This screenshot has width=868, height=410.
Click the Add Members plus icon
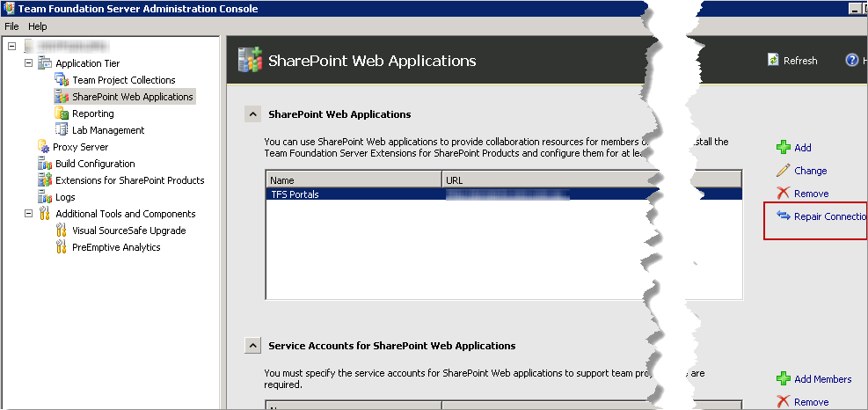pos(783,379)
